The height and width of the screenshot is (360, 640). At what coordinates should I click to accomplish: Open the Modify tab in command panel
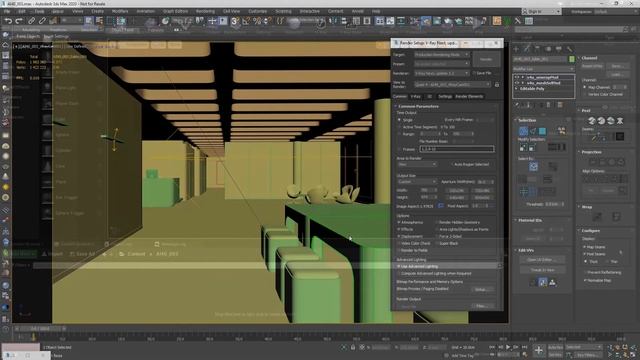[x=527, y=49]
